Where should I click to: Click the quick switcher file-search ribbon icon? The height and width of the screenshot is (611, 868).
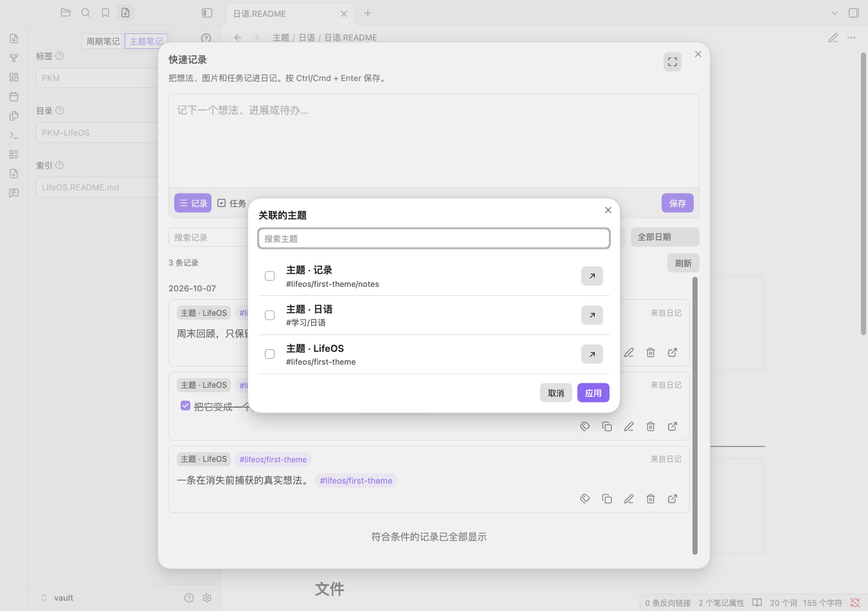click(14, 39)
